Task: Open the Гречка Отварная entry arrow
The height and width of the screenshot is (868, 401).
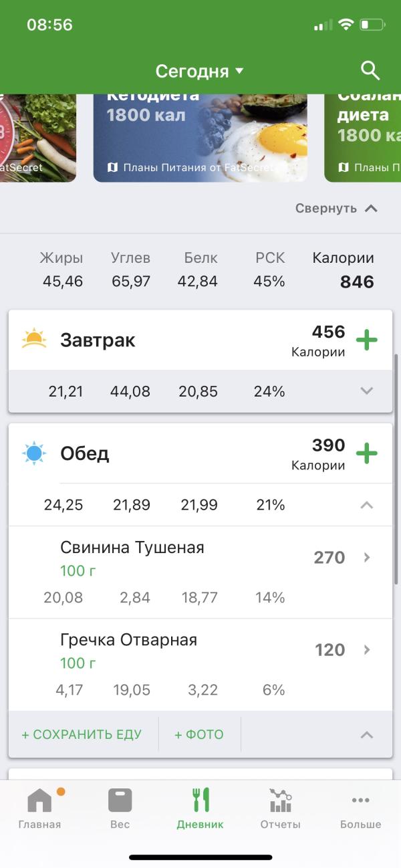Action: coord(366,649)
